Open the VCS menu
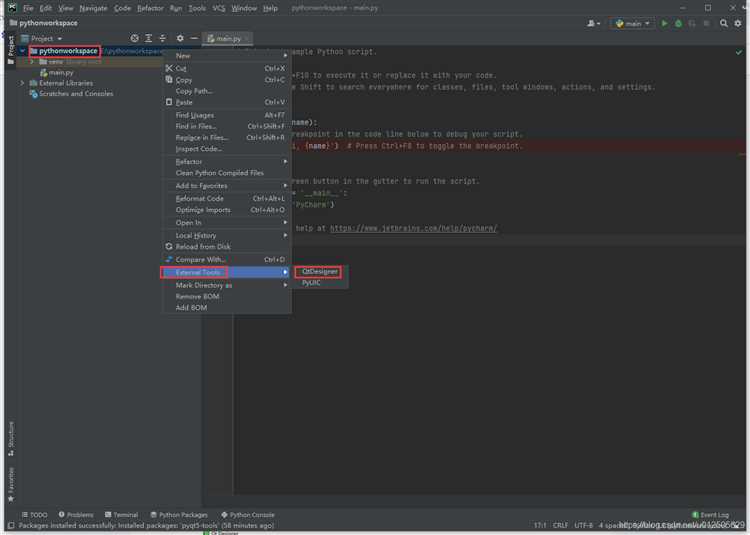The height and width of the screenshot is (535, 750). point(219,8)
